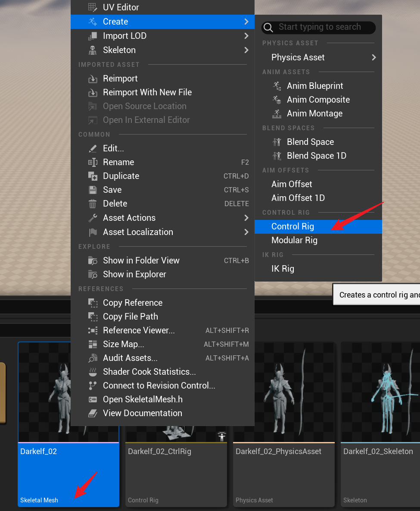Click the Copy Reference icon

[x=93, y=303]
